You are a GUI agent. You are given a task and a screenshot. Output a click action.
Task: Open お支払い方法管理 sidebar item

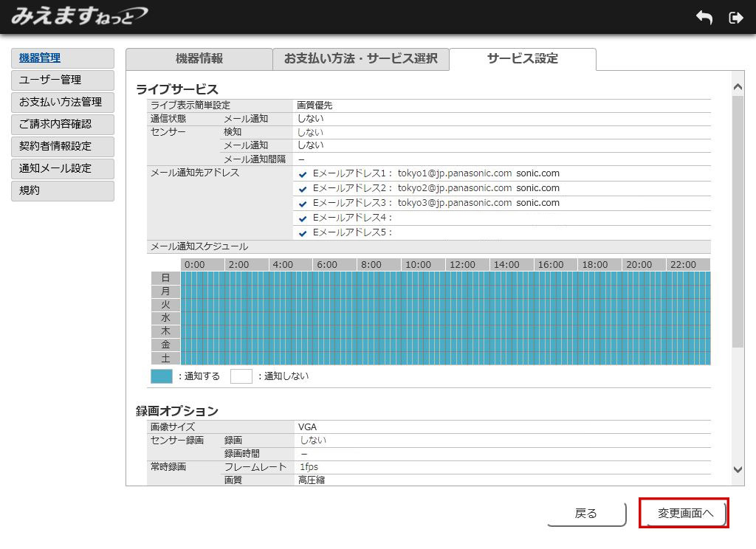[x=63, y=103]
